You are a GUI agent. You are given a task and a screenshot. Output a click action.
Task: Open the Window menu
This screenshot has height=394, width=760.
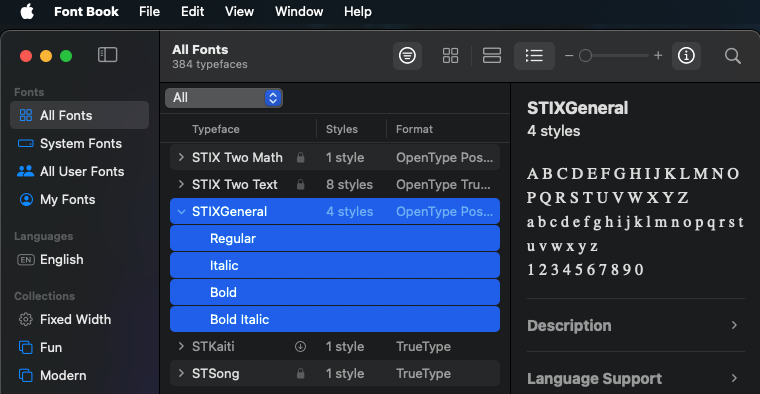coord(299,11)
